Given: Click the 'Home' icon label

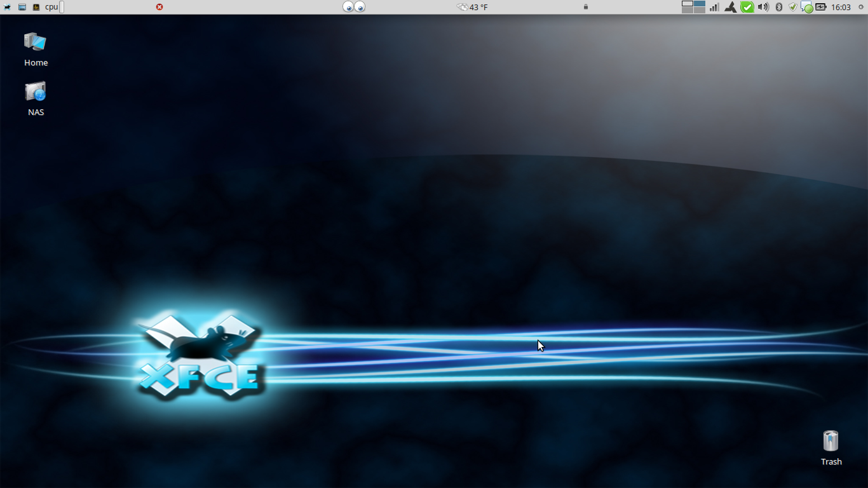Looking at the screenshot, I should pos(36,63).
